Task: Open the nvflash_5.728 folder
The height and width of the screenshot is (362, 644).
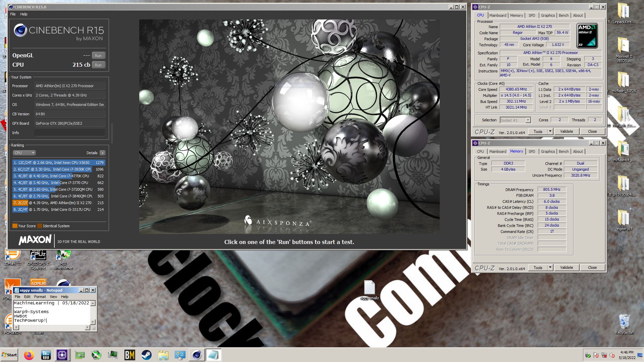Action: (623, 82)
